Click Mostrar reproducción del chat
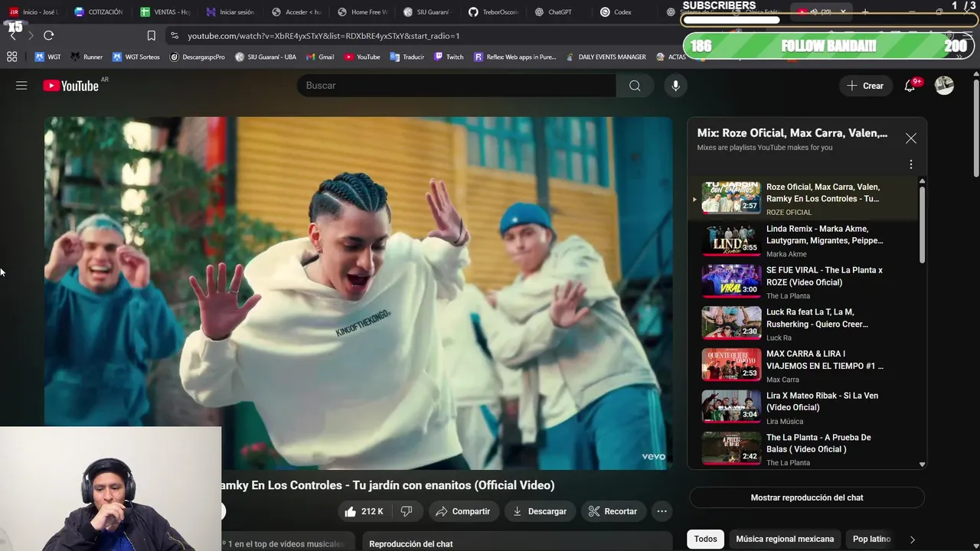The width and height of the screenshot is (980, 551). click(x=807, y=497)
